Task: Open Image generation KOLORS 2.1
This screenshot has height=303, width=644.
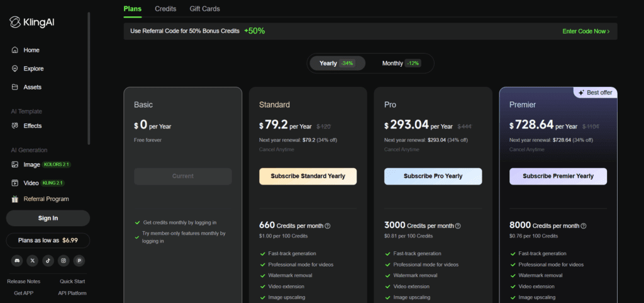Action: click(42, 164)
